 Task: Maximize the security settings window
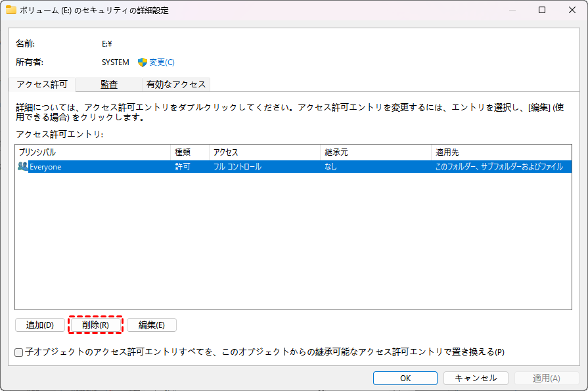pos(542,10)
